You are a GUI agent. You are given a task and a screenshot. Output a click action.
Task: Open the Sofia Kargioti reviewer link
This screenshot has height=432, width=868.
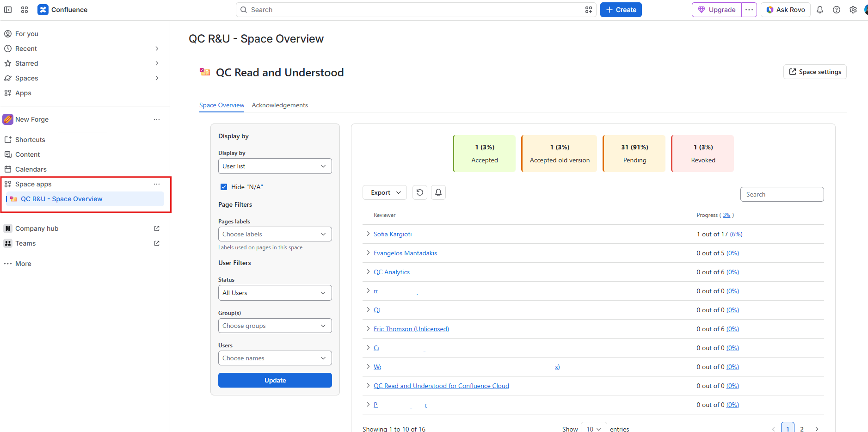coord(393,234)
